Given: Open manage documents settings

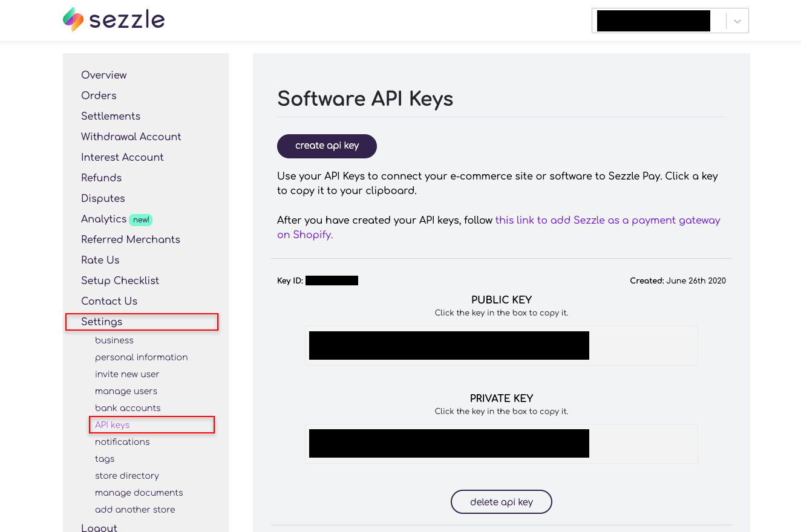Looking at the screenshot, I should pos(139,493).
